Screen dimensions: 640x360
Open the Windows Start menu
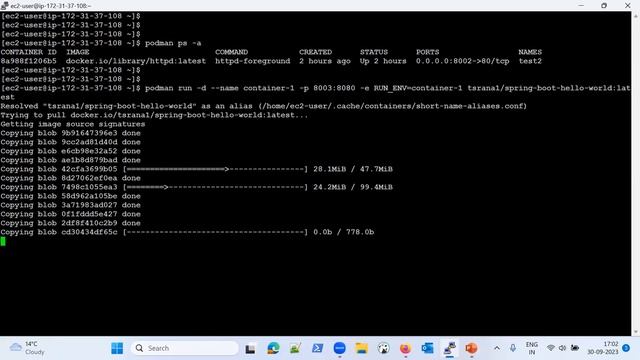117,348
